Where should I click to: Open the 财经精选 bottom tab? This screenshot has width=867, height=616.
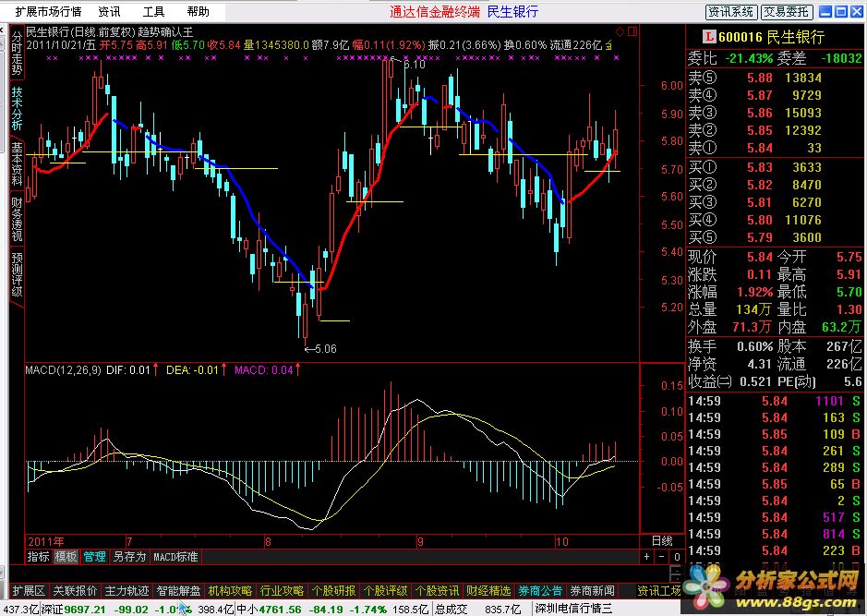pos(488,591)
